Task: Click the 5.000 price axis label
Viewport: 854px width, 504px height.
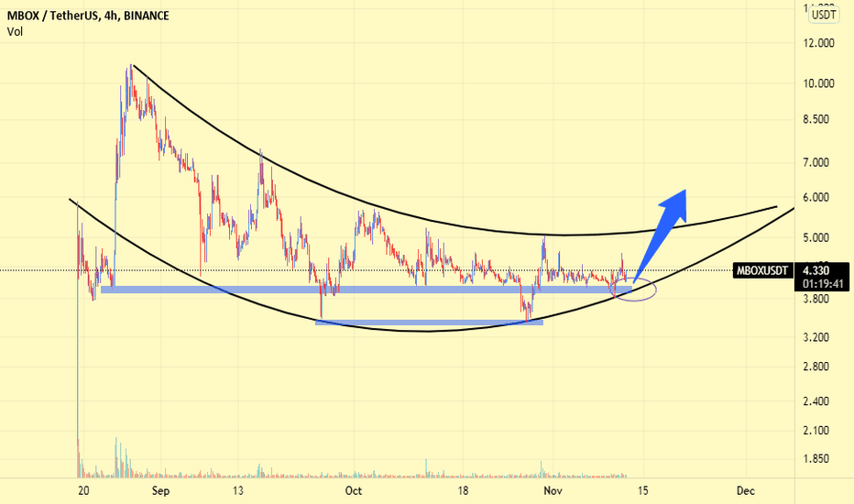Action: [816, 237]
